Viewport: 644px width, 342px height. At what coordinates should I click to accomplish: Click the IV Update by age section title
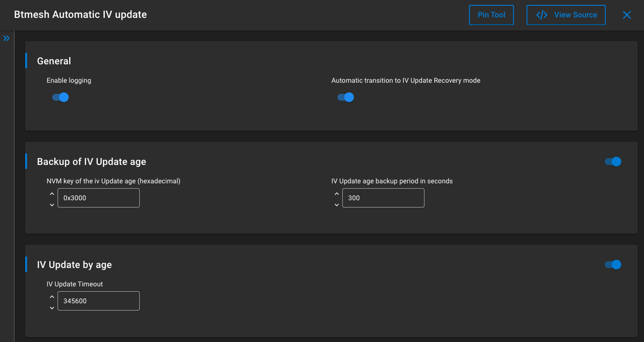tap(74, 265)
